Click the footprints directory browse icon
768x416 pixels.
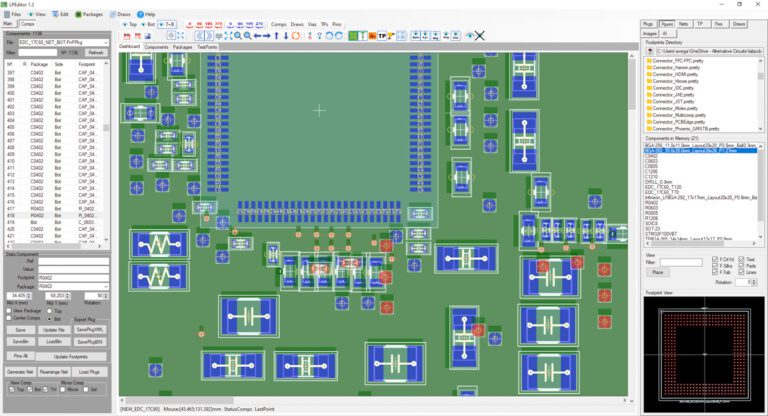click(650, 51)
